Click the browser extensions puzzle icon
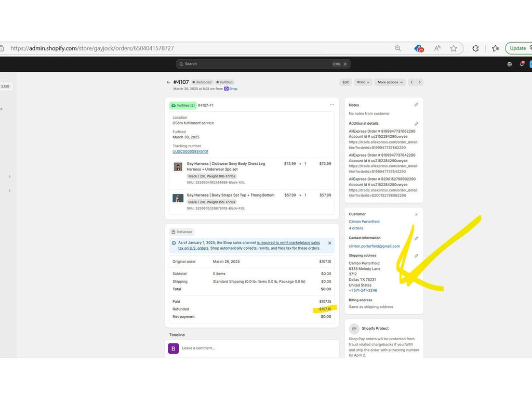The image size is (532, 400). [475, 48]
